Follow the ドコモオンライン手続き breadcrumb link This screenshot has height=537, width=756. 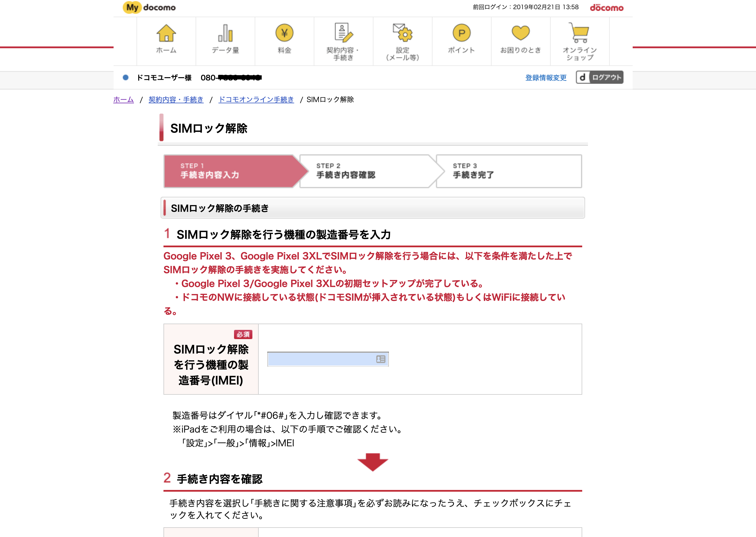point(256,100)
